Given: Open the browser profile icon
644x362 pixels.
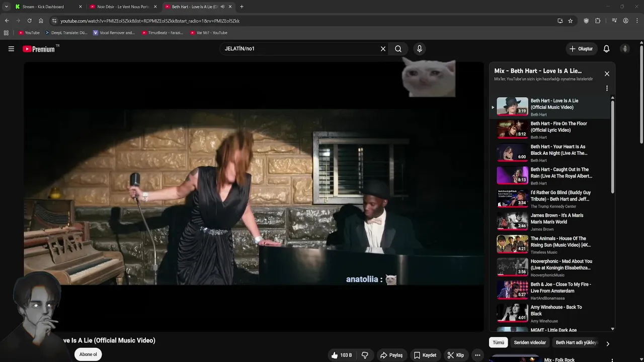Looking at the screenshot, I should 625,21.
